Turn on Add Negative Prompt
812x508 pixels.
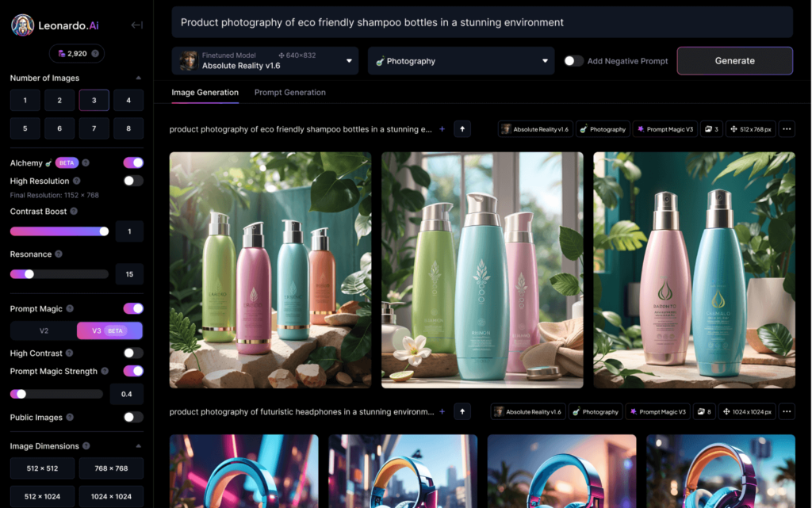coord(573,61)
